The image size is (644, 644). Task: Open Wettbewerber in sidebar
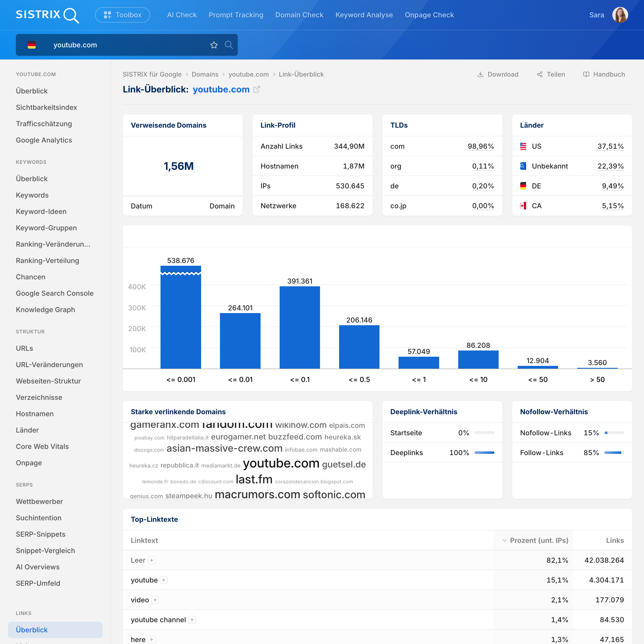click(x=39, y=501)
